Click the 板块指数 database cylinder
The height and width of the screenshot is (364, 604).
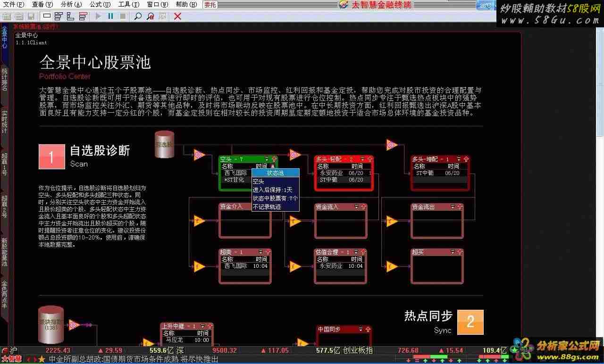50,324
